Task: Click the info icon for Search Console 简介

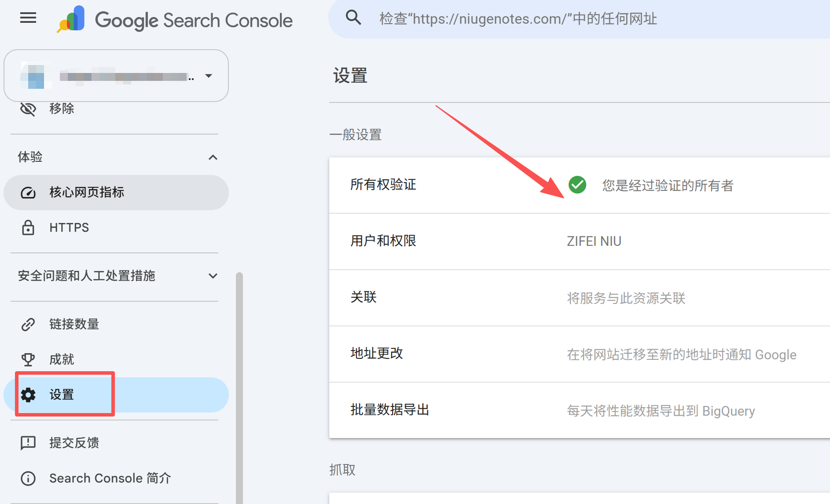Action: (28, 478)
